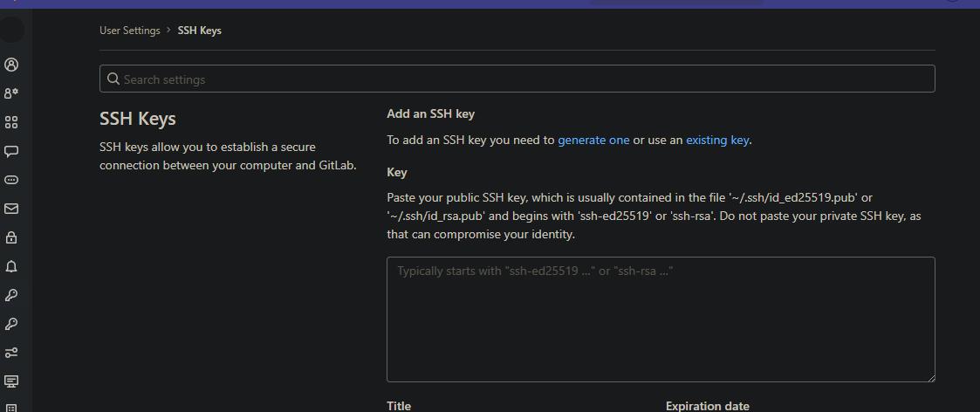Open Access Tokens icon in sidebar

click(x=11, y=180)
